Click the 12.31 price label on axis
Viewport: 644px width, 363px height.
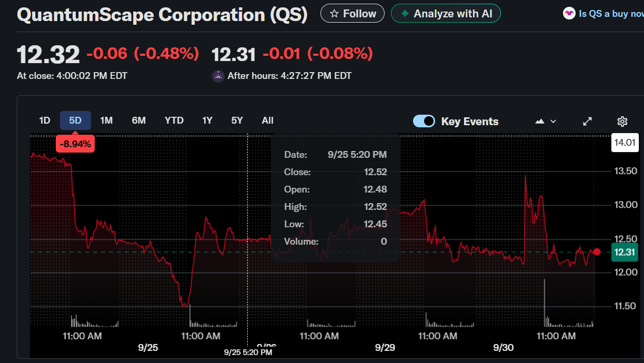[624, 253]
